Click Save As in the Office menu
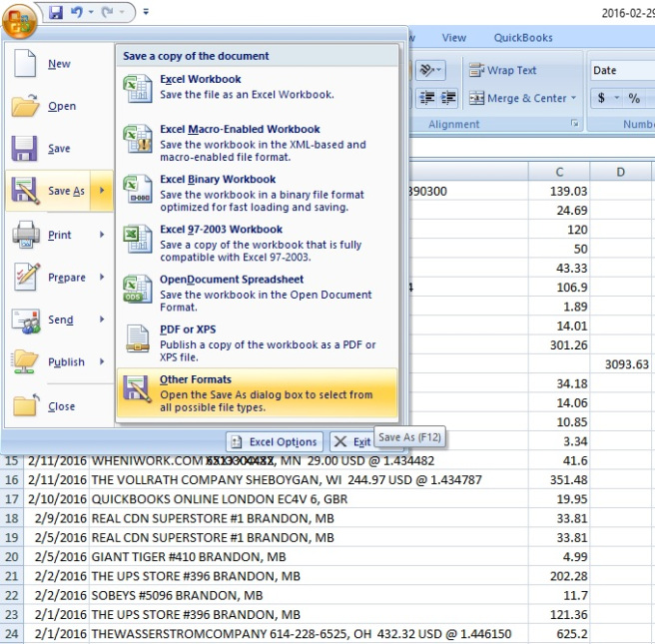This screenshot has width=655, height=644. coord(48,191)
